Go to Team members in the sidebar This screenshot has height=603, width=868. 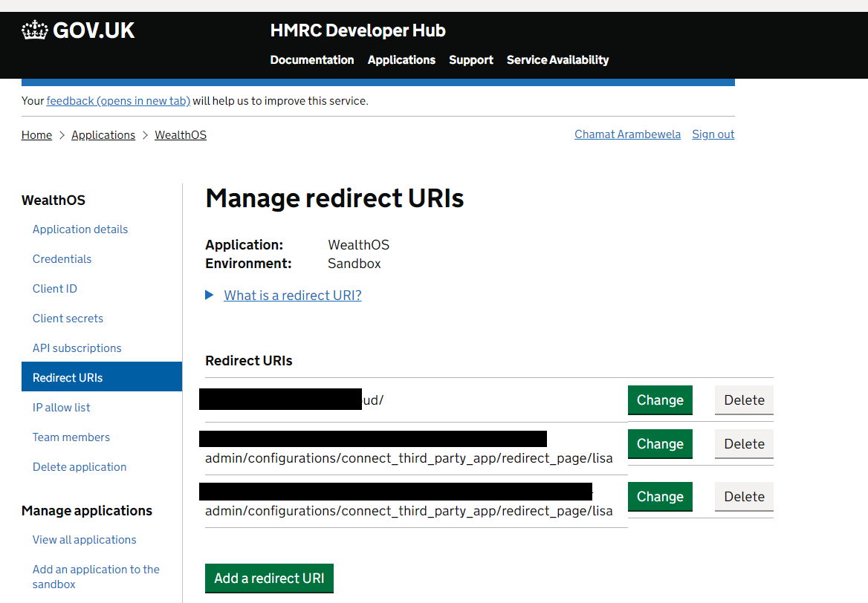71,437
